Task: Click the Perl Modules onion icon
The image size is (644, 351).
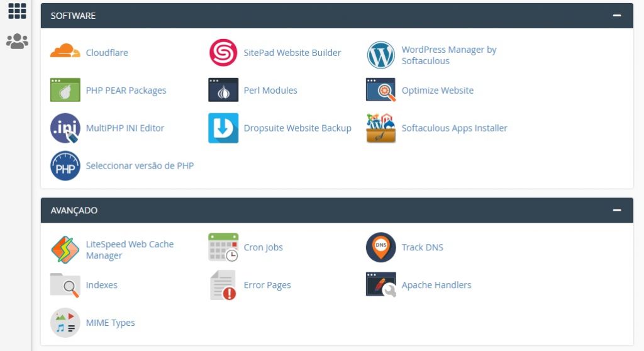Action: (223, 90)
